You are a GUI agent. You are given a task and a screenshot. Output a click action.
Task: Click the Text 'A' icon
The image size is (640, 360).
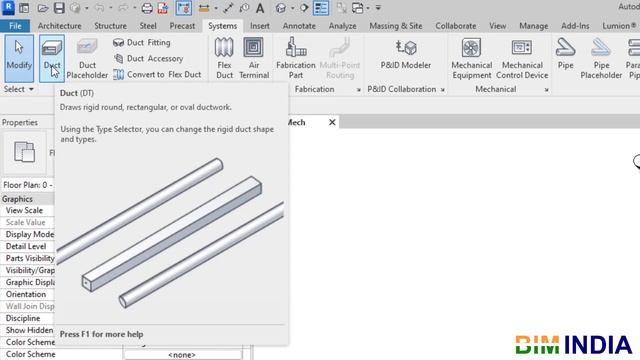(x=260, y=8)
